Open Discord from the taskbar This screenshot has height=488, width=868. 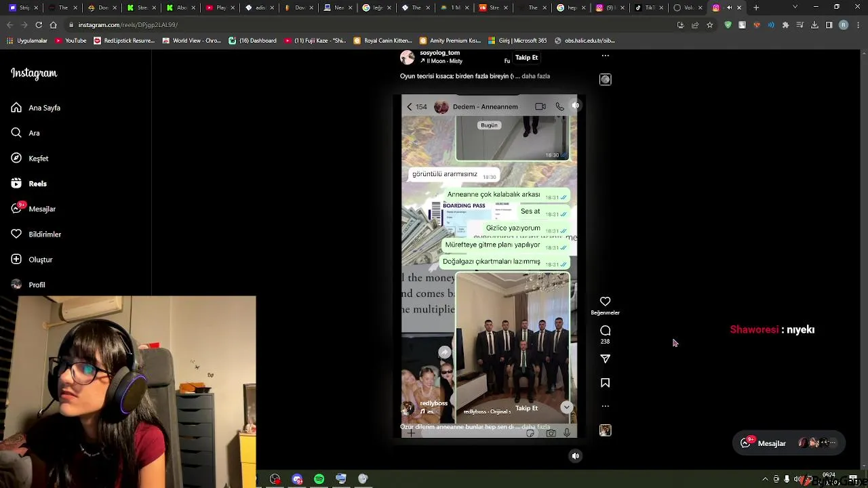point(297,479)
